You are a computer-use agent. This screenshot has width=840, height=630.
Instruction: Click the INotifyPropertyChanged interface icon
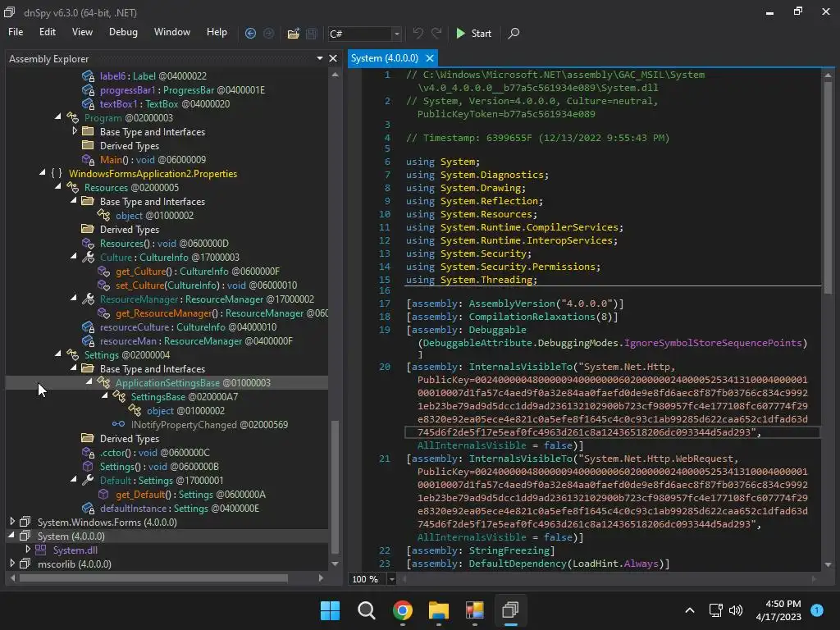coord(118,424)
